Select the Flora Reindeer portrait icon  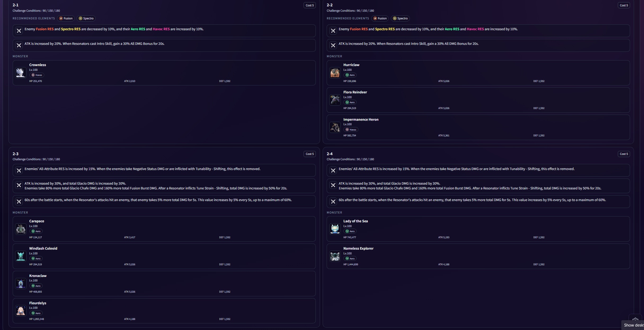pos(335,100)
